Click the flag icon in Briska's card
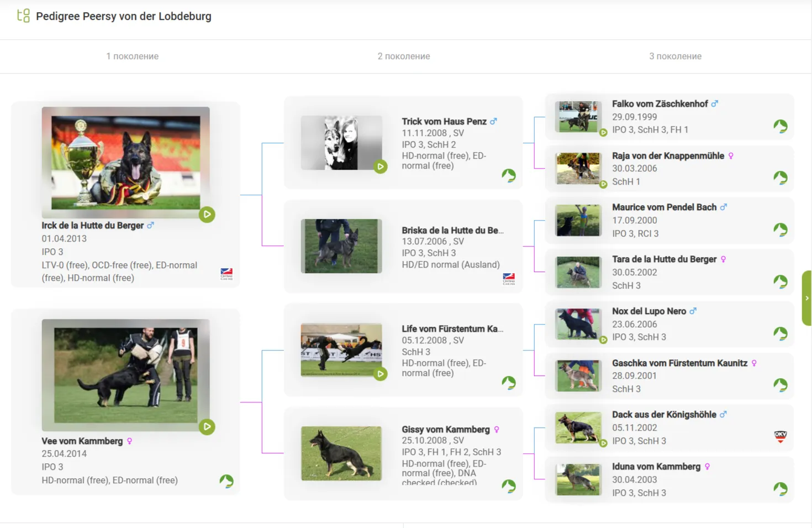The image size is (812, 528). (509, 279)
